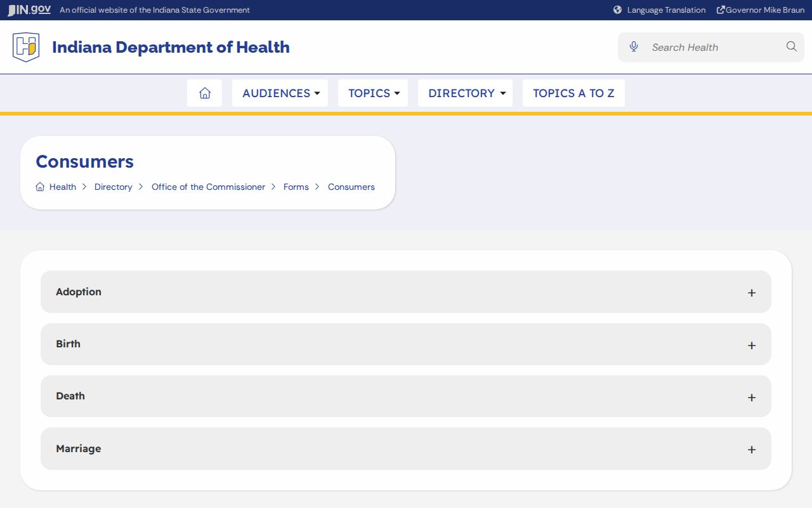Viewport: 812px width, 508px height.
Task: Open the Directory dropdown menu
Action: tap(465, 93)
